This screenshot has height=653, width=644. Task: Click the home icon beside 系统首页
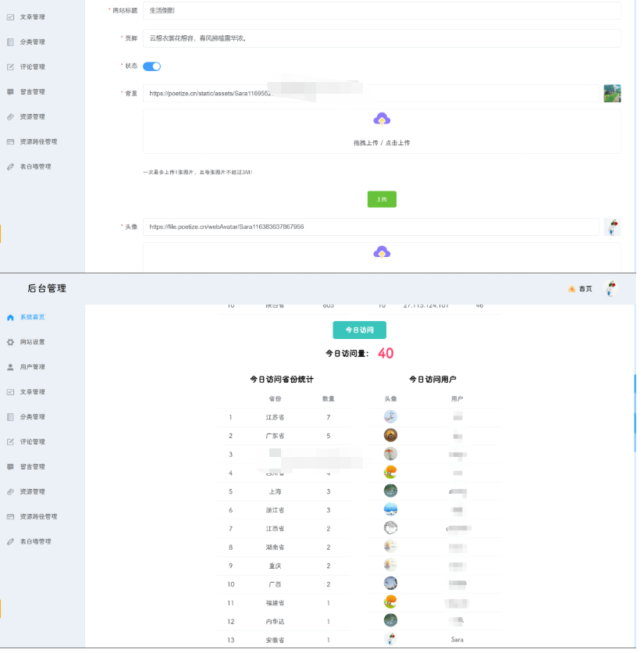(x=10, y=317)
